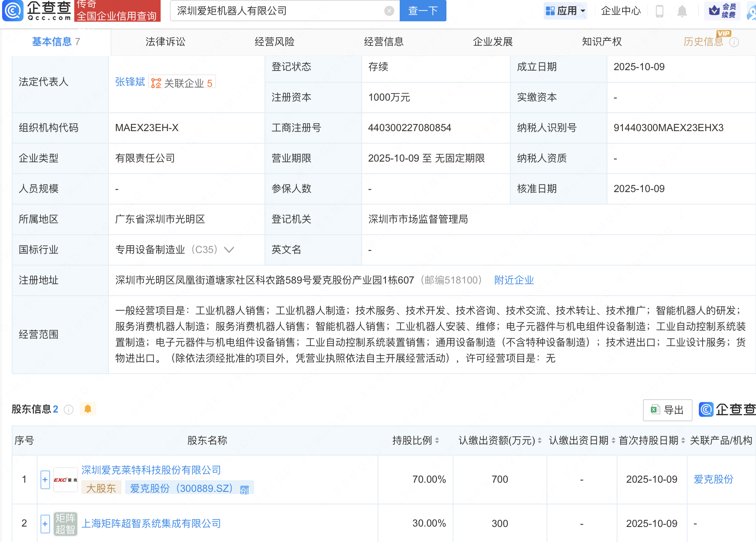The height and width of the screenshot is (542, 756).
Task: Expand shareholder row for 上海矩阵超智
Action: click(45, 524)
